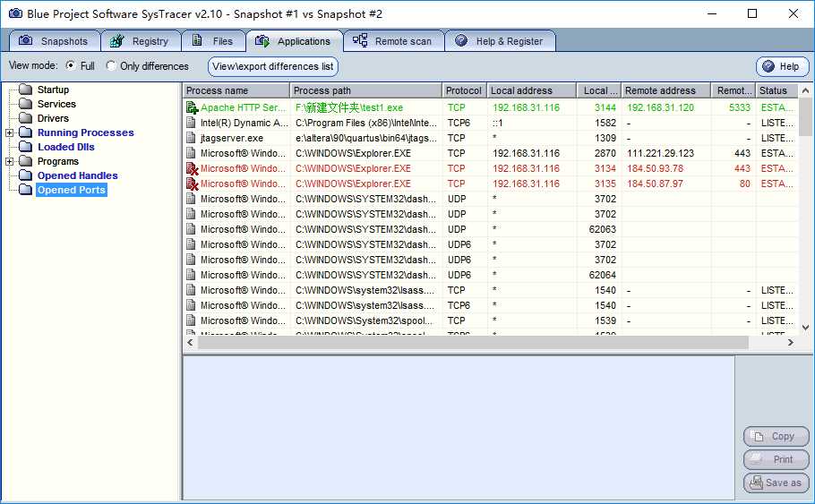Viewport: 815px width, 504px height.
Task: Select the Services tree item
Action: point(56,104)
